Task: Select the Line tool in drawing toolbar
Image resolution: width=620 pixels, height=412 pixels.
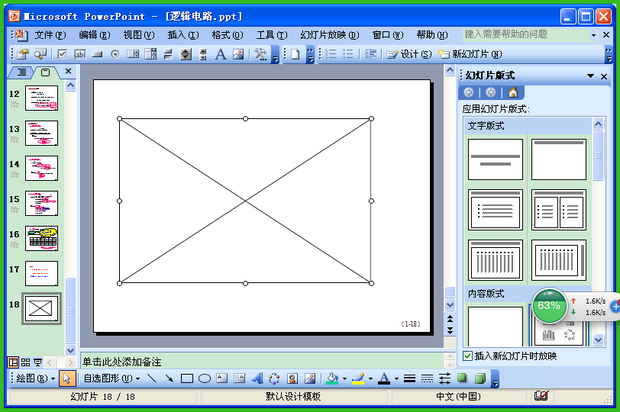Action: point(152,379)
